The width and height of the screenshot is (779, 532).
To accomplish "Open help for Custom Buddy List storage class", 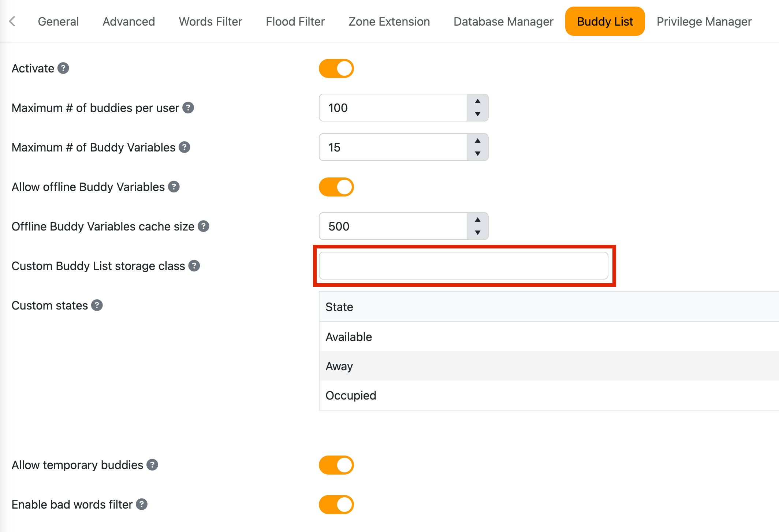I will [194, 266].
